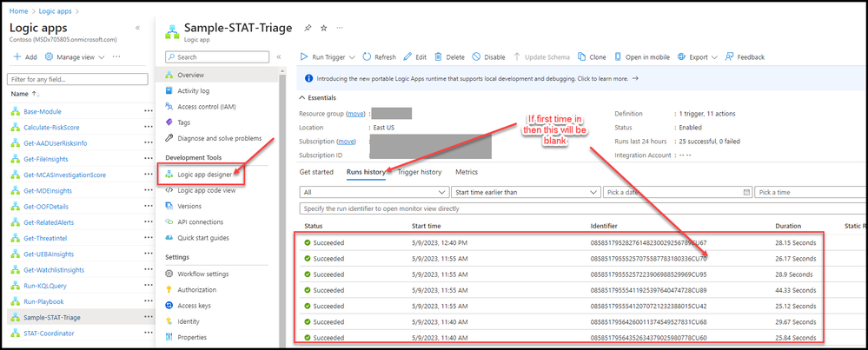Expand the Run Trigger dropdown arrow
The image size is (868, 350).
(351, 57)
